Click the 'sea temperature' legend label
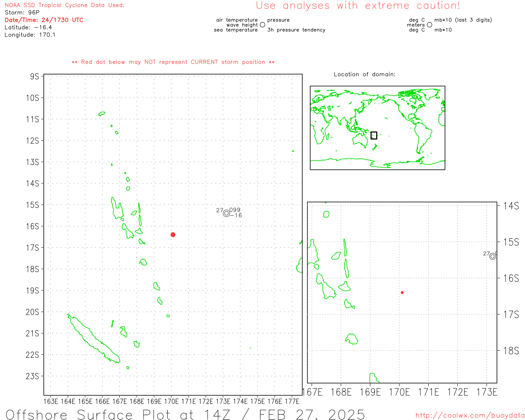The height and width of the screenshot is (420, 525). coord(236,30)
